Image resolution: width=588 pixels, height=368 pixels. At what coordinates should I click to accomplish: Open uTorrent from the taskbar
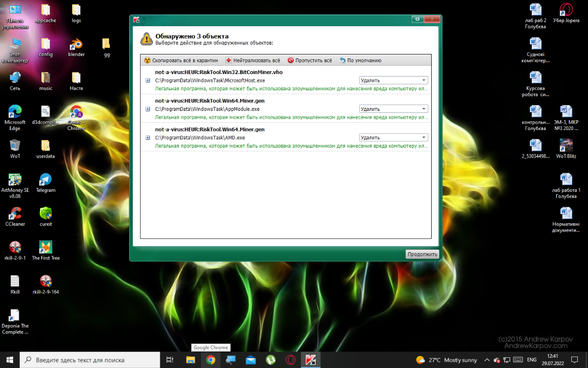click(x=270, y=360)
